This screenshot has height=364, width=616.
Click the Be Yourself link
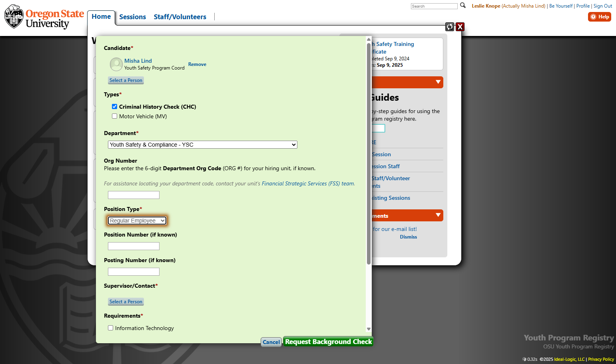561,6
